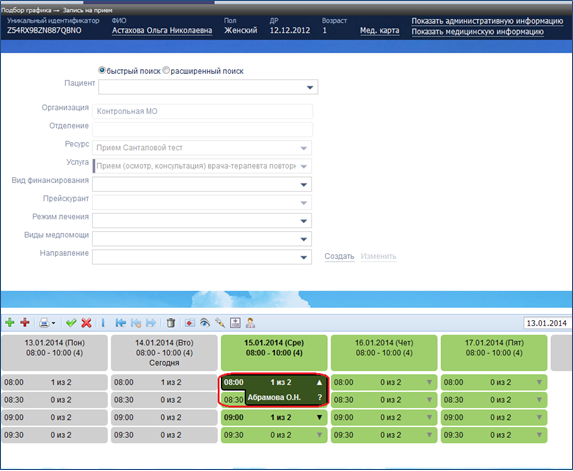
Task: Click the 13.01.2014 date input field
Action: coord(547,323)
